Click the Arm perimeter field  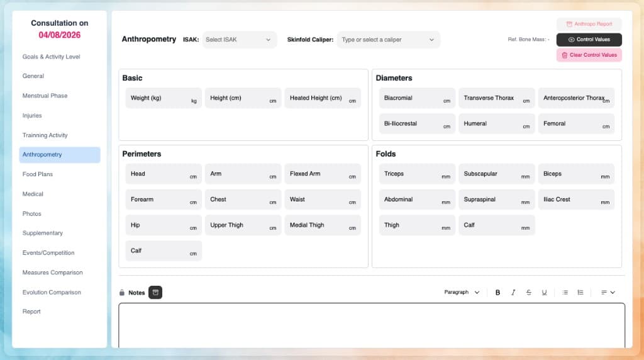[x=243, y=174]
